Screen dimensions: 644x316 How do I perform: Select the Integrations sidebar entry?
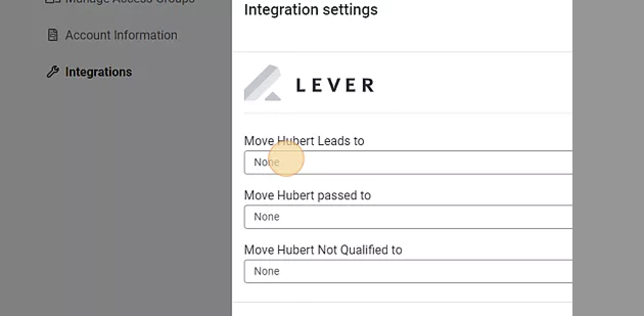point(98,72)
